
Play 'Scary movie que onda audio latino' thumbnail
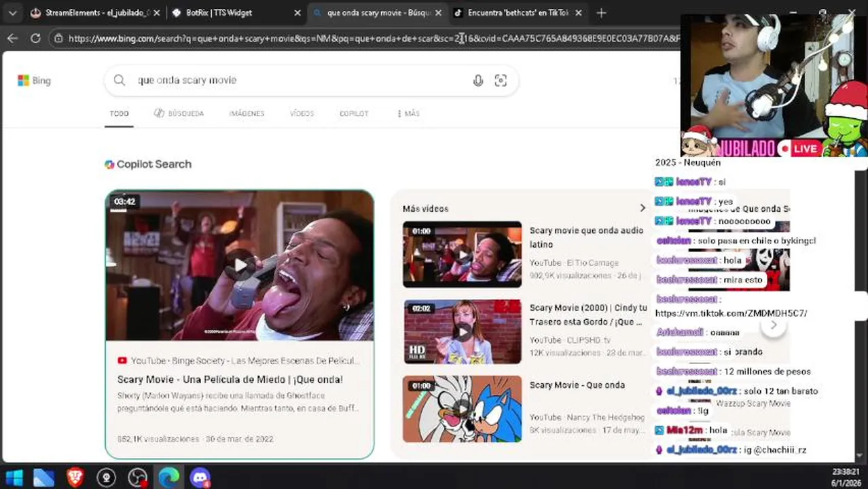[x=462, y=255]
